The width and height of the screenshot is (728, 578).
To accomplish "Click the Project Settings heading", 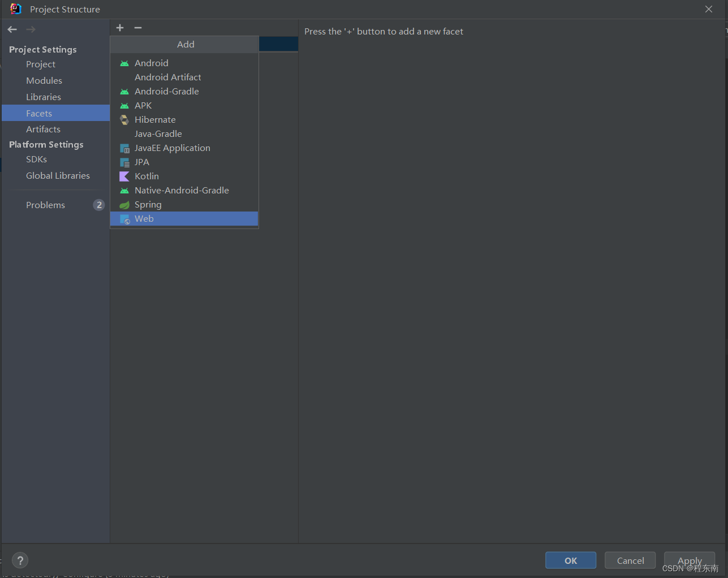I will (x=43, y=50).
